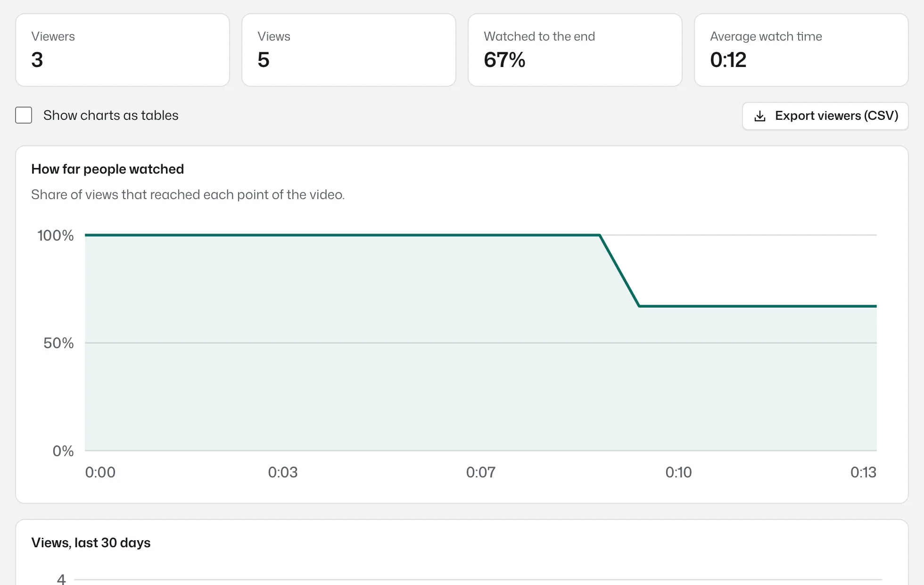
Task: Click the 0:00 x-axis label
Action: (100, 472)
